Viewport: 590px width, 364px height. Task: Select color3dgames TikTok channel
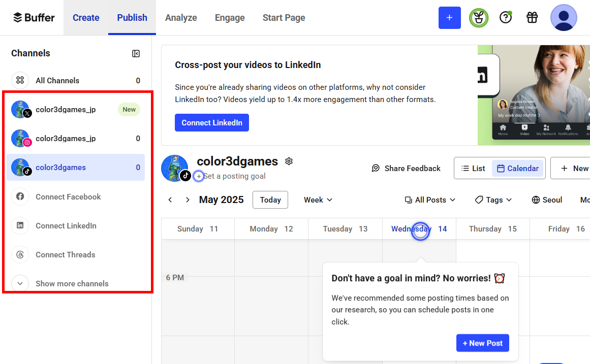click(x=76, y=168)
